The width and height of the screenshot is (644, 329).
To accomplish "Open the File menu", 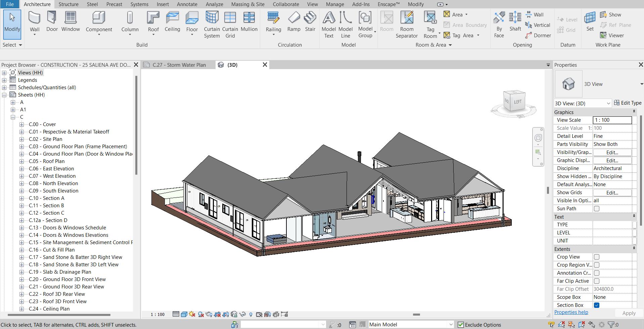I will [x=10, y=4].
